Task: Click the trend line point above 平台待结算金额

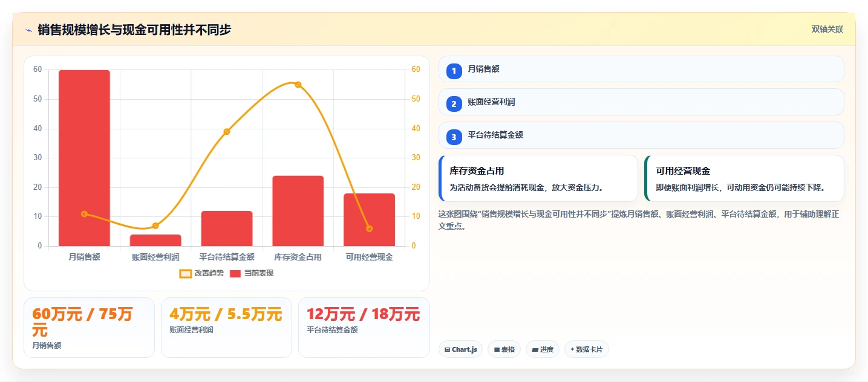Action: tap(227, 132)
